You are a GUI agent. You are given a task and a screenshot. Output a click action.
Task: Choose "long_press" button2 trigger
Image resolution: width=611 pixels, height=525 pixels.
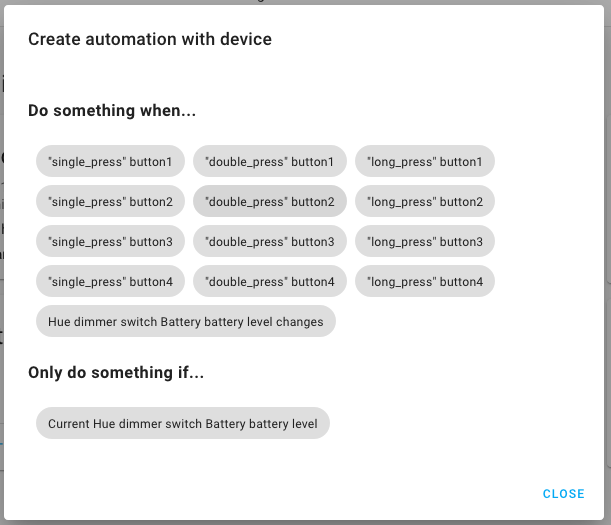pos(424,202)
